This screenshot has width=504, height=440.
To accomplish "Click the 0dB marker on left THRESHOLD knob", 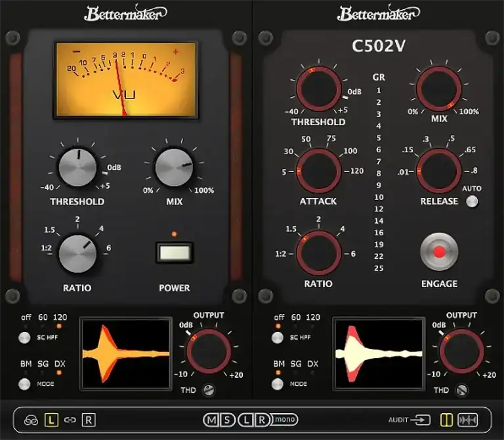I will [114, 168].
